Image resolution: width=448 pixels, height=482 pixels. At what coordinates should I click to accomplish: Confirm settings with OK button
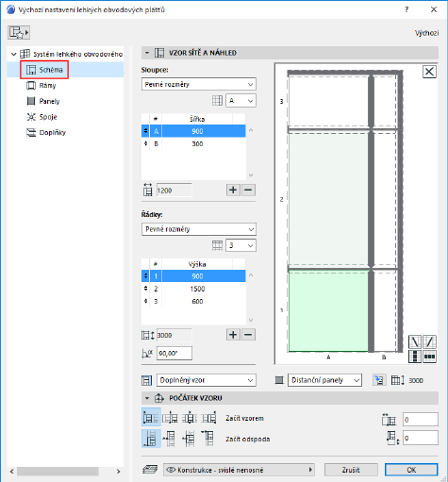pyautogui.click(x=411, y=470)
